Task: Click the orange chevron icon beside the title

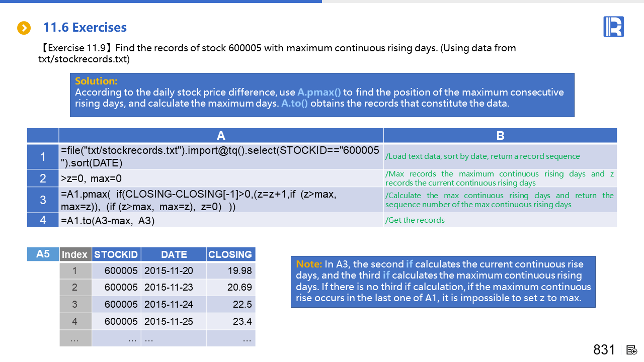Action: pyautogui.click(x=24, y=28)
